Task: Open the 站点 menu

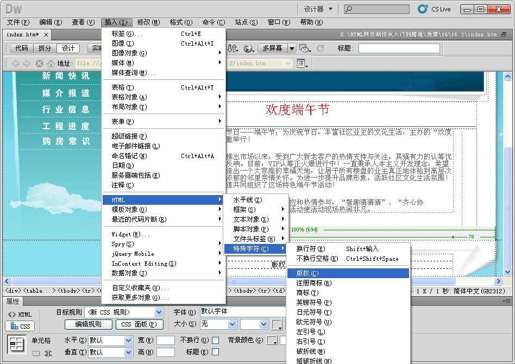Action: coord(246,22)
